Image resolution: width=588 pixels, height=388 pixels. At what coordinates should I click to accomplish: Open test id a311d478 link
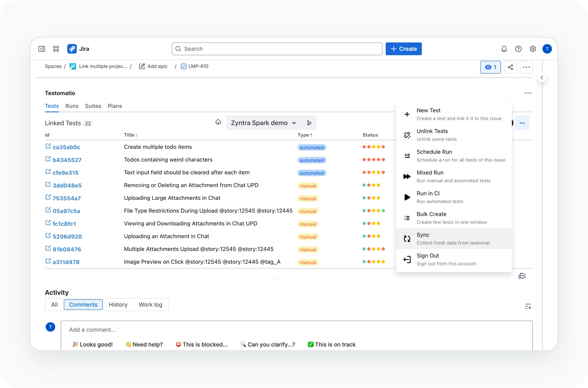click(66, 262)
